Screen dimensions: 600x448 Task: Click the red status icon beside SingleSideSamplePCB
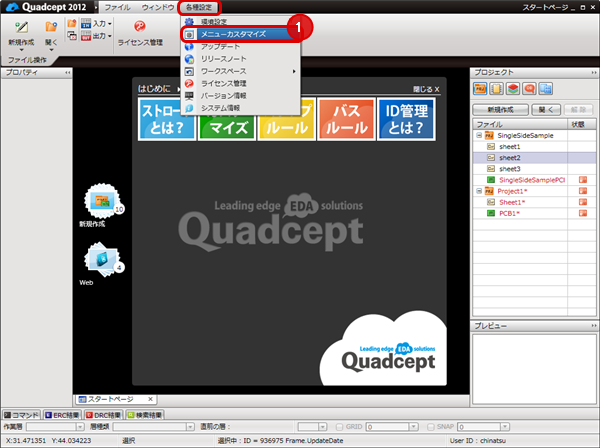click(x=583, y=180)
